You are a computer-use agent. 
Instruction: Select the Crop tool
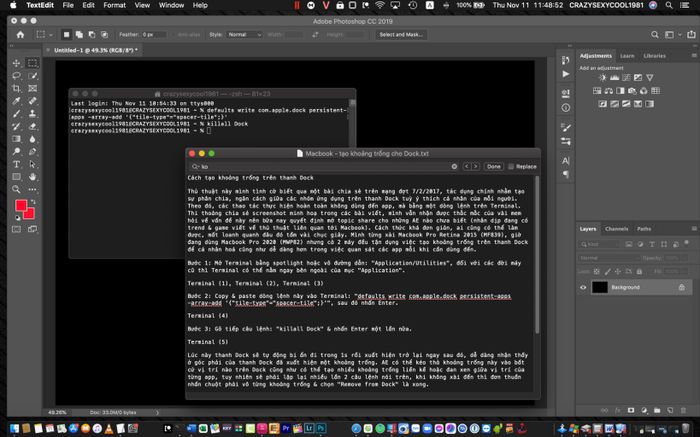click(x=17, y=88)
